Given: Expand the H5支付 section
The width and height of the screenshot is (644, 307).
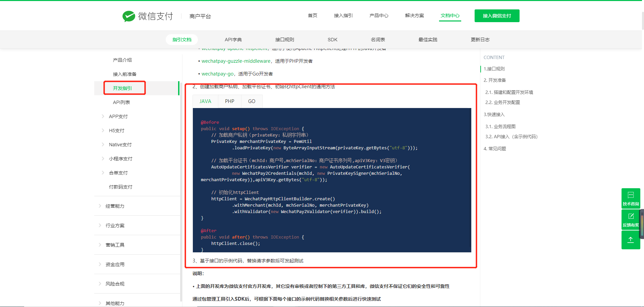Looking at the screenshot, I should [x=116, y=131].
